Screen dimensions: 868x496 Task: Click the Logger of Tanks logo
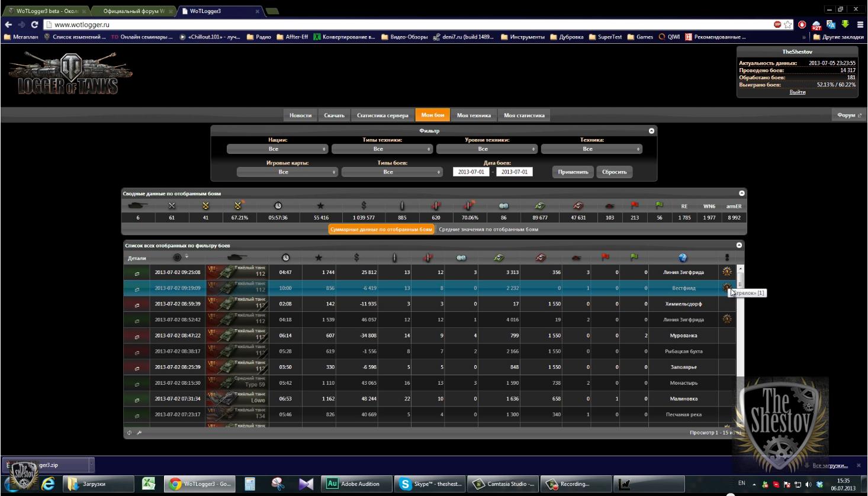click(x=71, y=73)
